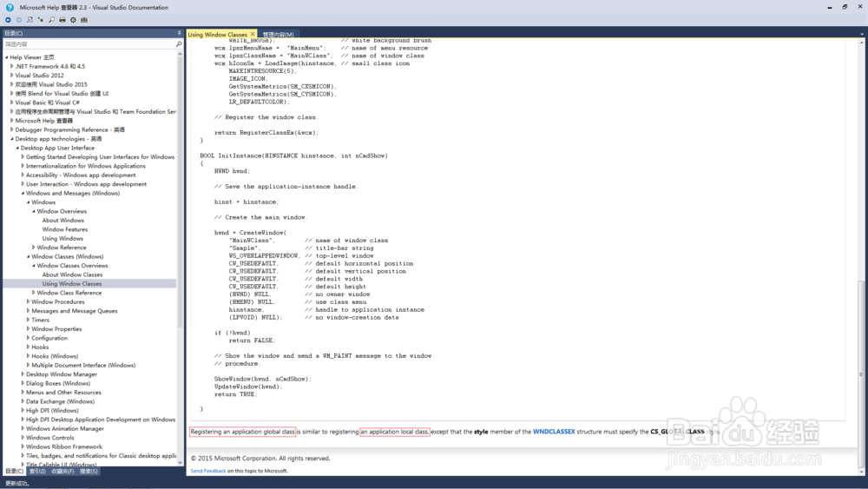Expand the Visual Studio 2012 node
The height and width of the screenshot is (489, 868).
[11, 76]
